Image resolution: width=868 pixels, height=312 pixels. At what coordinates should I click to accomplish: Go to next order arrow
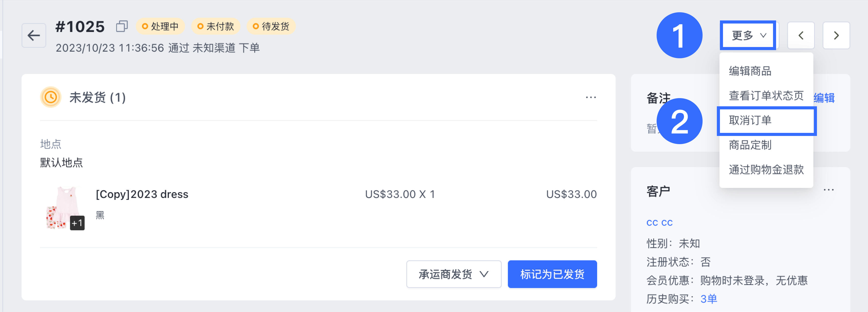[x=836, y=36]
